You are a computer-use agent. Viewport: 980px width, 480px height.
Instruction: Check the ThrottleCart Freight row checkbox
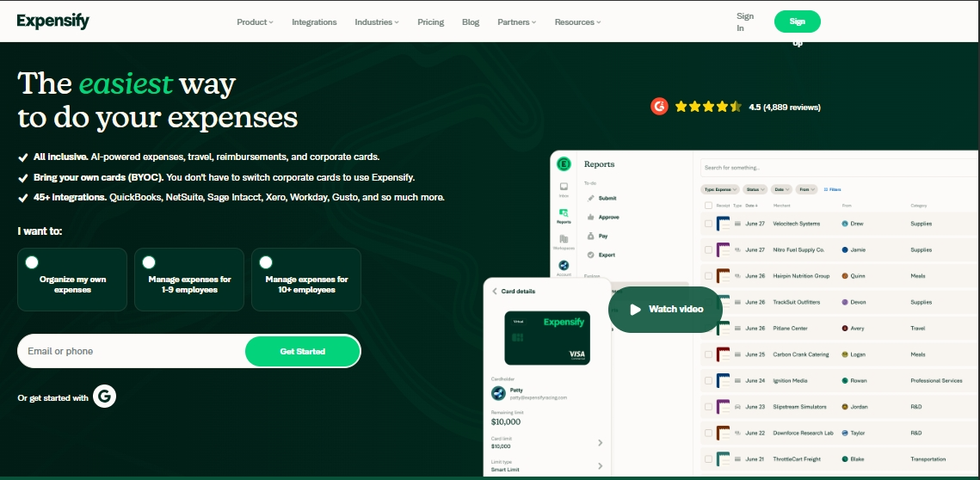pyautogui.click(x=708, y=459)
